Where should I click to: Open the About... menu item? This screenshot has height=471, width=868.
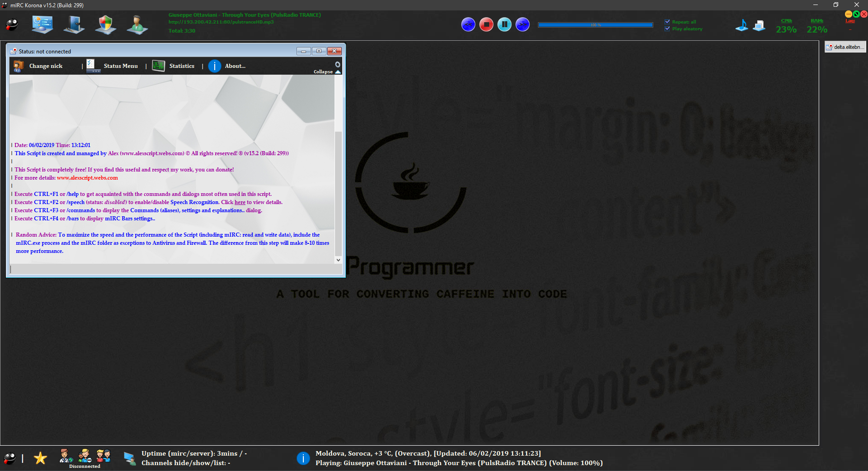235,66
